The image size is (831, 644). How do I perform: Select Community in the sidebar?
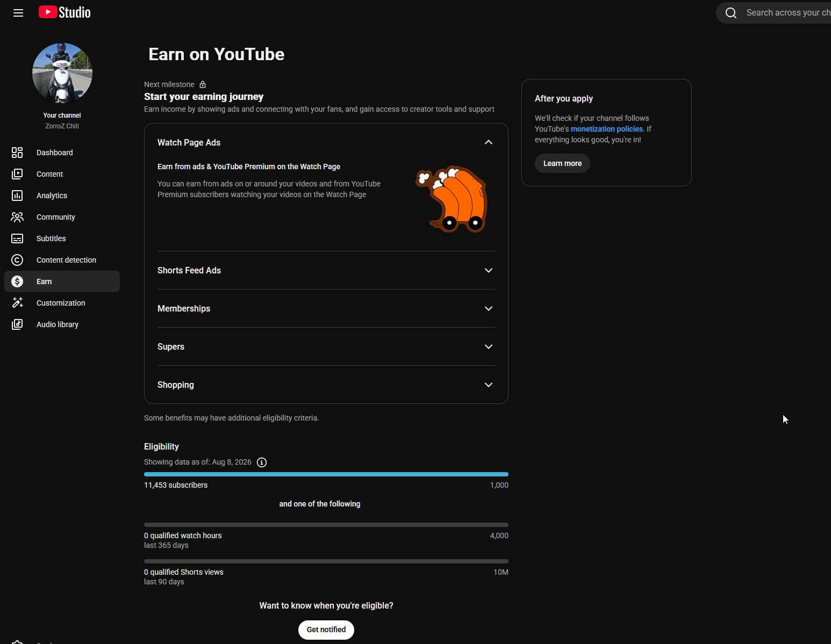(62, 217)
